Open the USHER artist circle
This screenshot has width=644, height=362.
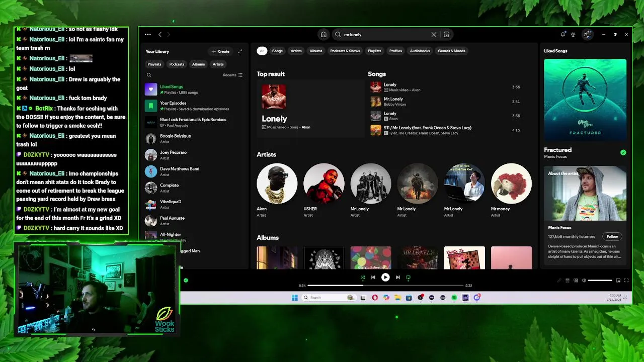tap(324, 184)
